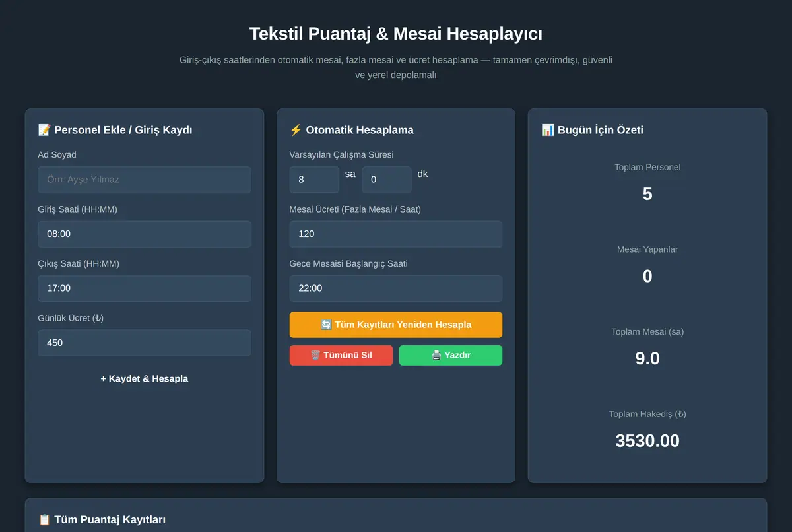This screenshot has height=532, width=792.
Task: Click the Mesai Ücreti (Fazla Mesai / Saat) label
Action: [355, 209]
